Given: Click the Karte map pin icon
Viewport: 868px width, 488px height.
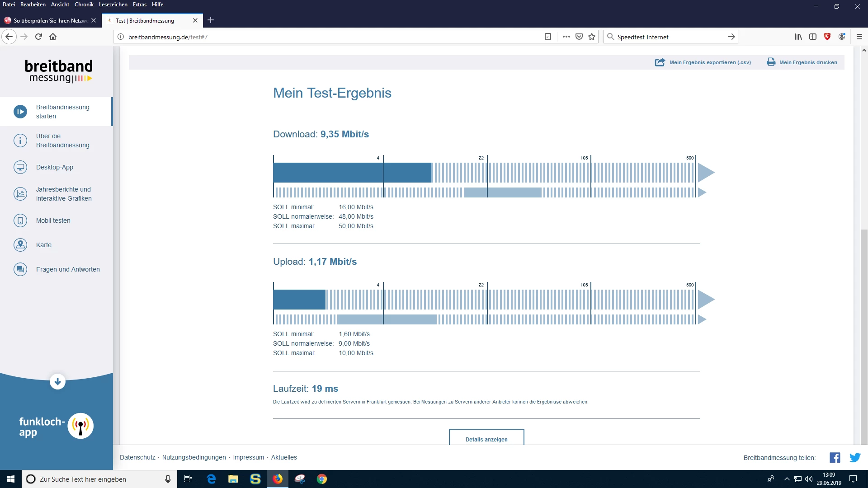Looking at the screenshot, I should click(20, 245).
